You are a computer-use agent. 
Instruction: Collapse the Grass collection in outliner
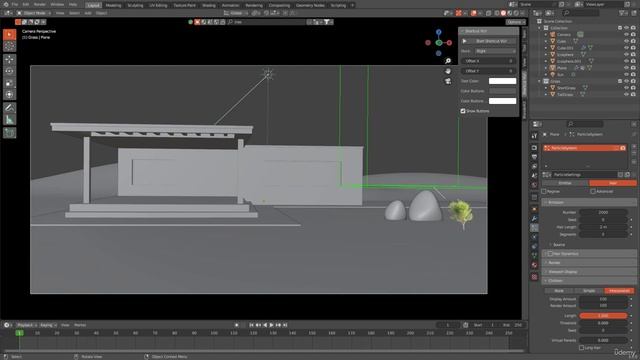coord(540,81)
